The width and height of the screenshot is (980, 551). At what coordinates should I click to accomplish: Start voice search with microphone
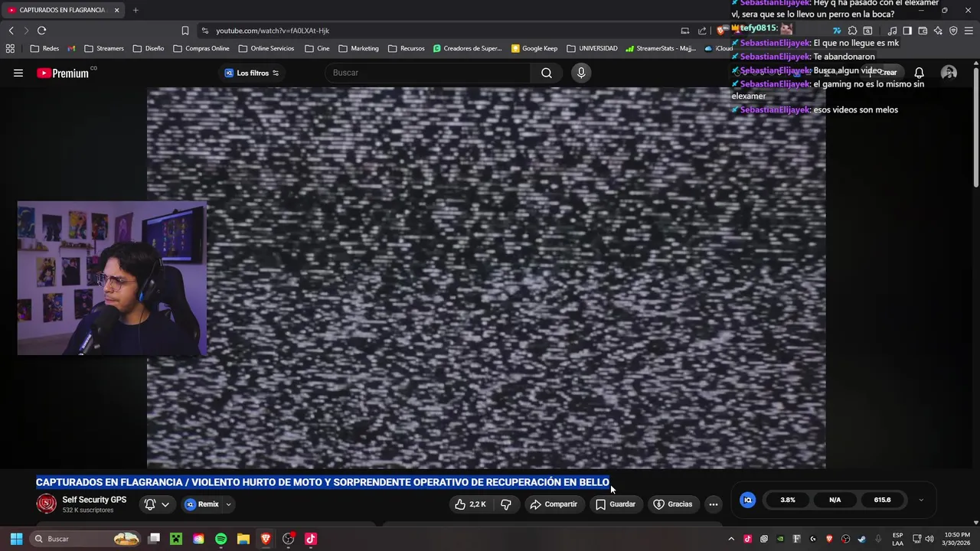point(581,73)
